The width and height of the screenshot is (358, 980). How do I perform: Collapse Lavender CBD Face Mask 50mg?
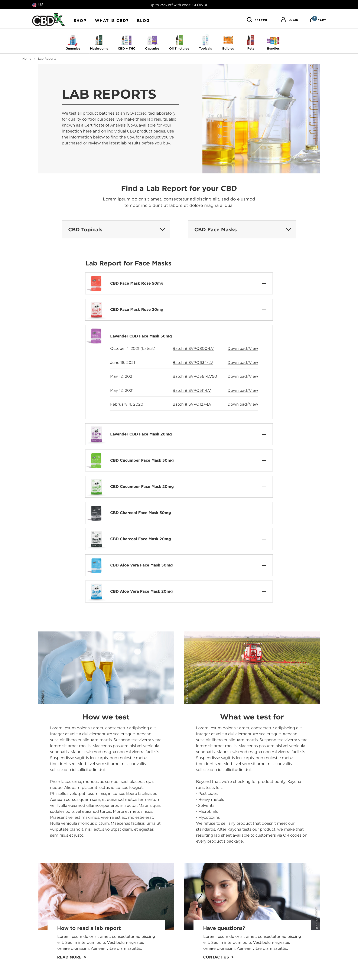tap(264, 336)
